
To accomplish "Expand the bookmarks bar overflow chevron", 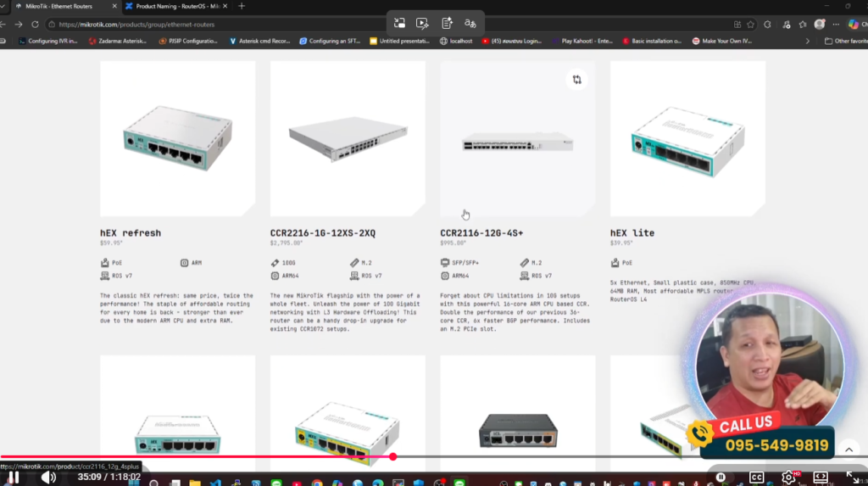I will tap(807, 41).
